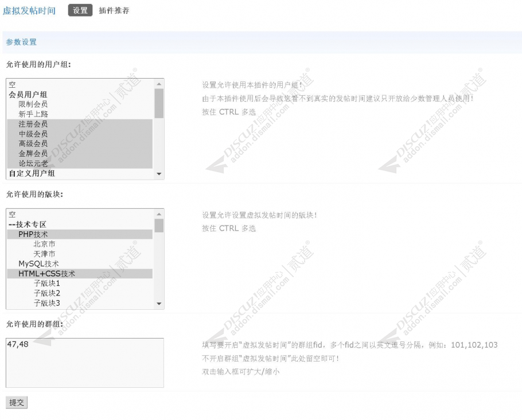Viewport: 522px width, 420px height.
Task: Select 子版块2 in the forum block list
Action: point(80,293)
